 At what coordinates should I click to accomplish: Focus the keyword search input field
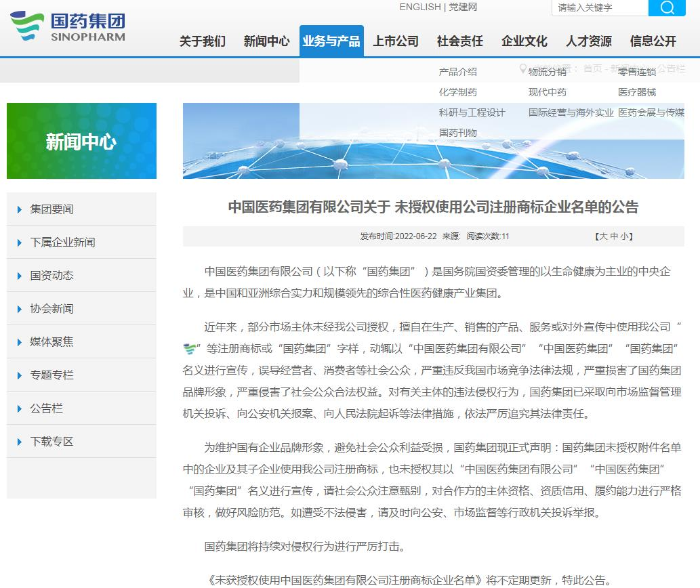[x=600, y=7]
